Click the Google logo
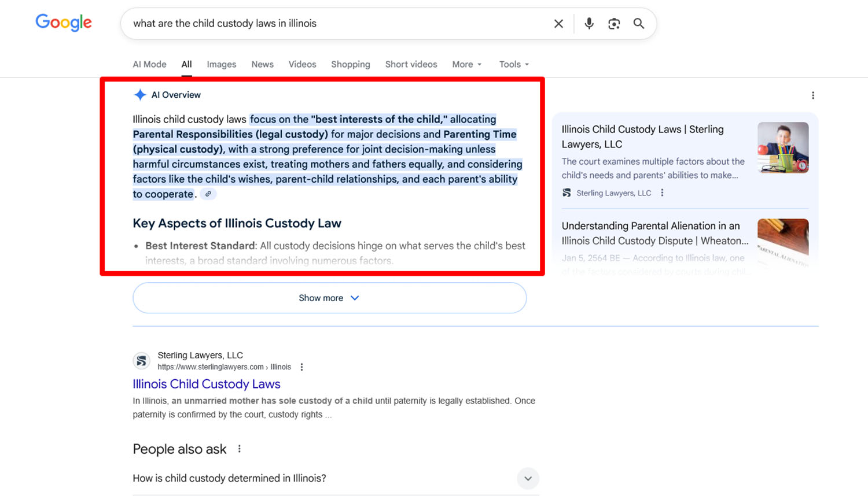 pos(64,23)
